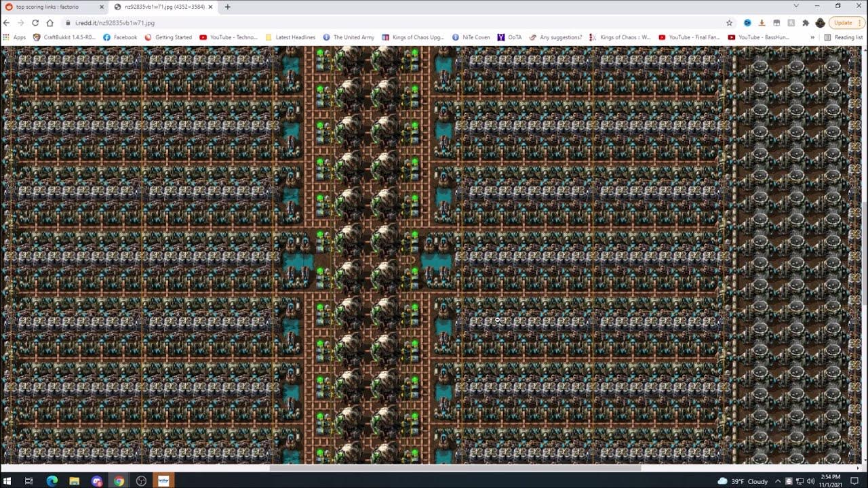
Task: Click the Update button in Chrome
Action: [842, 22]
